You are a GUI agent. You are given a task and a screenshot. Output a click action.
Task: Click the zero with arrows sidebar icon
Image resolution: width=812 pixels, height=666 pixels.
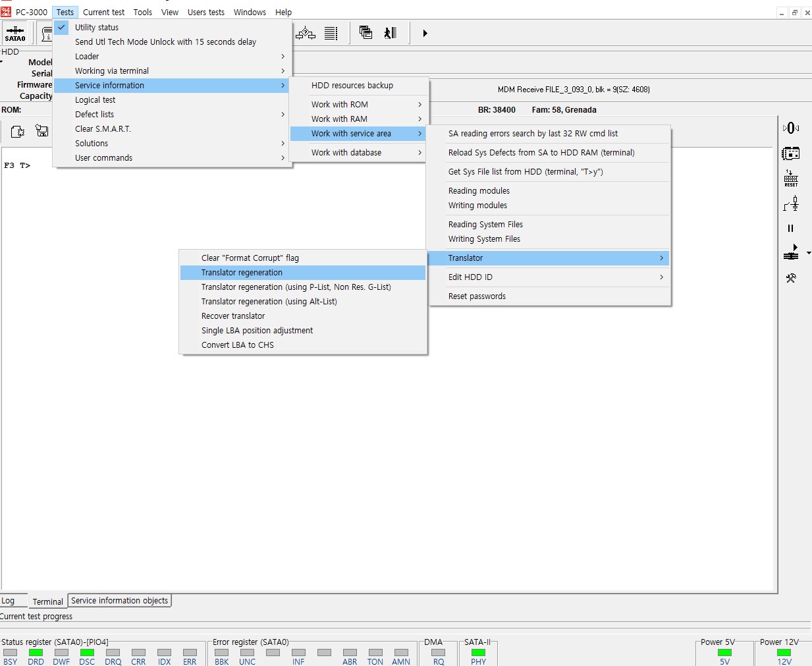click(791, 128)
